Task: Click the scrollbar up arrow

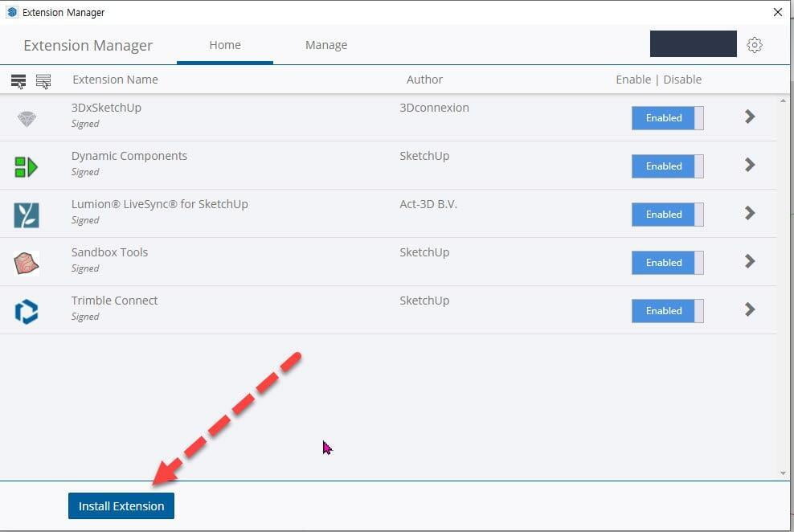Action: tap(783, 100)
